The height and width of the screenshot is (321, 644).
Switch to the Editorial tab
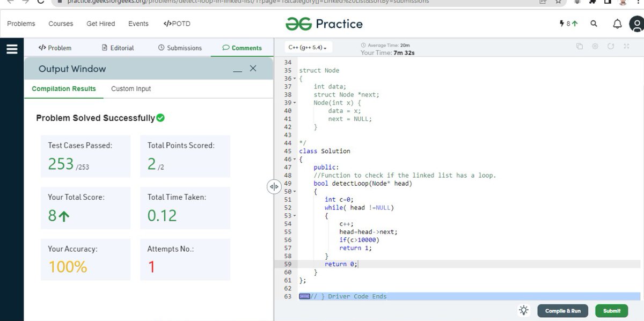118,48
